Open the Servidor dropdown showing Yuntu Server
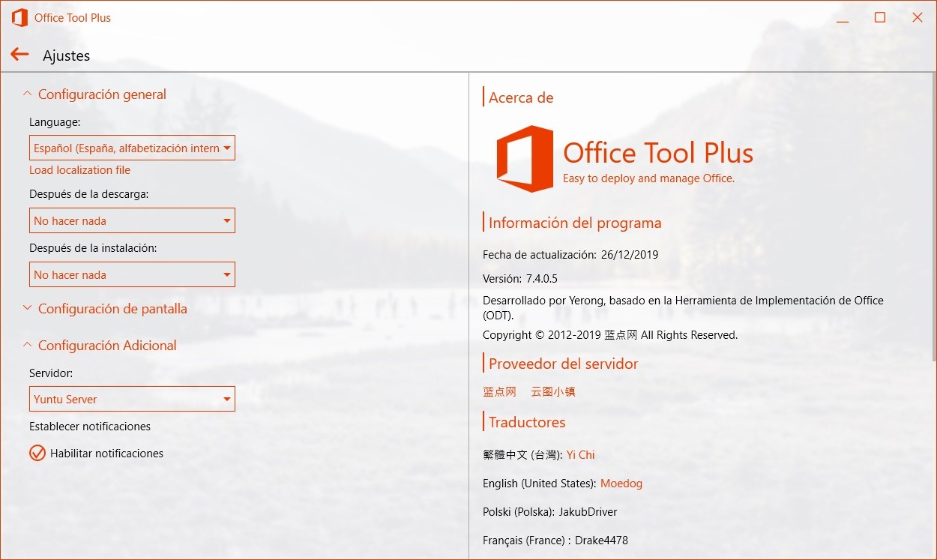This screenshot has height=560, width=937. pyautogui.click(x=132, y=399)
